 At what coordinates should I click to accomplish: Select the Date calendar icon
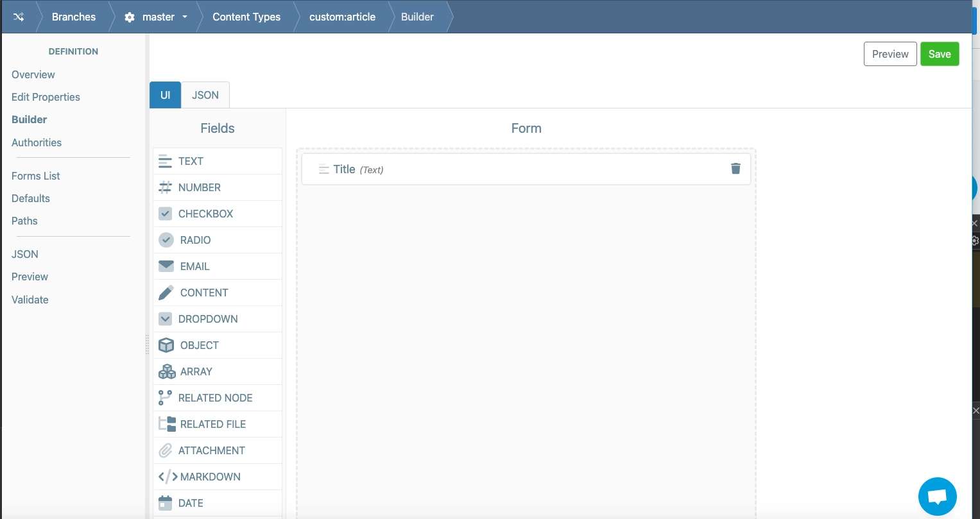click(166, 503)
